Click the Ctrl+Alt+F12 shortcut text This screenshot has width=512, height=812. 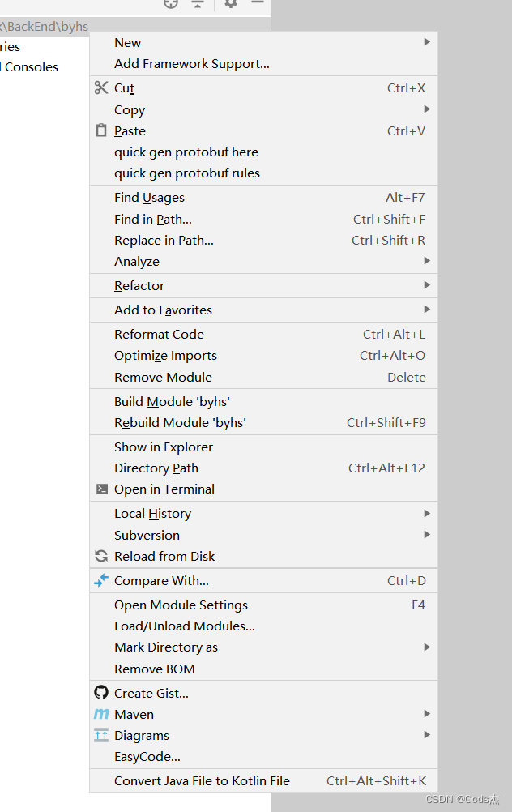coord(386,468)
